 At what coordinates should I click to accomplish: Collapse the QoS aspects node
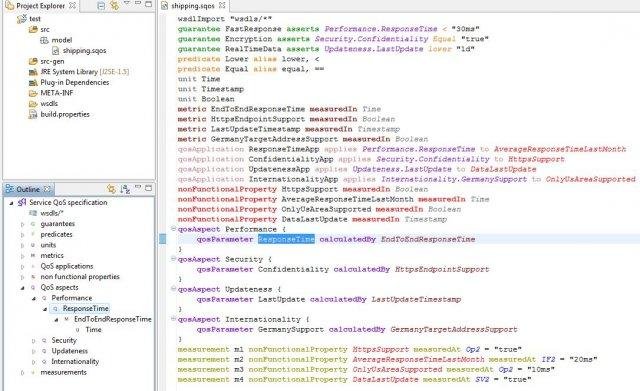pos(22,288)
